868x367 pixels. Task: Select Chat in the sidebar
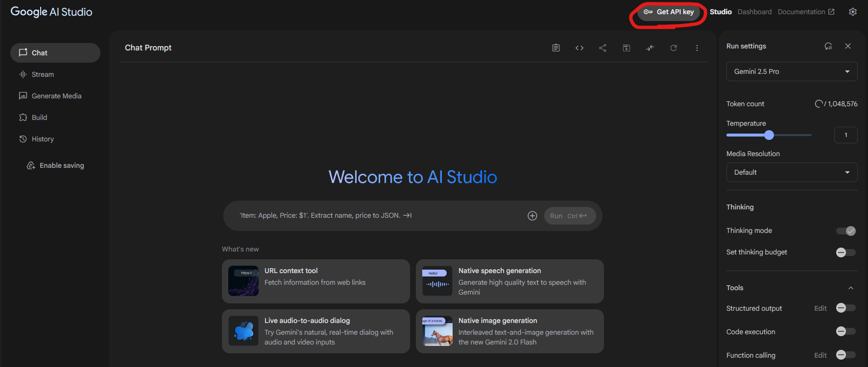(55, 53)
